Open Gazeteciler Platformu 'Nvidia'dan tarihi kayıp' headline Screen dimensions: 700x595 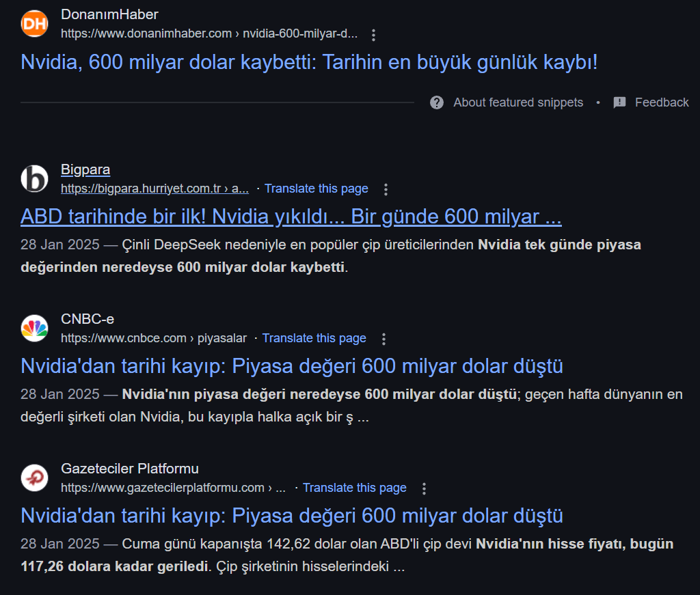(292, 516)
